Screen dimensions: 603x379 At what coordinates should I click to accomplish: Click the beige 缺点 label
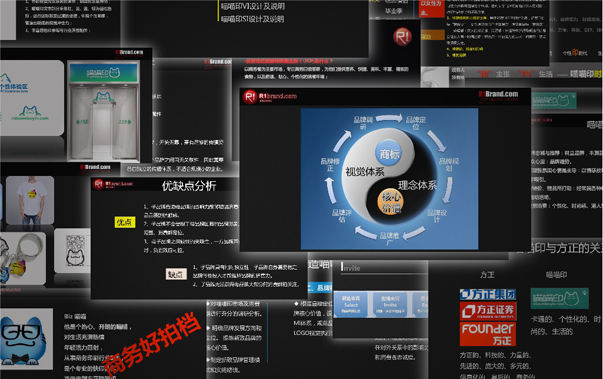176,274
